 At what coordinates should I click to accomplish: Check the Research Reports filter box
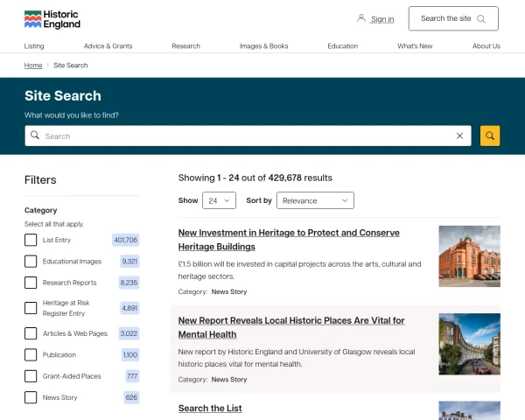click(x=31, y=283)
